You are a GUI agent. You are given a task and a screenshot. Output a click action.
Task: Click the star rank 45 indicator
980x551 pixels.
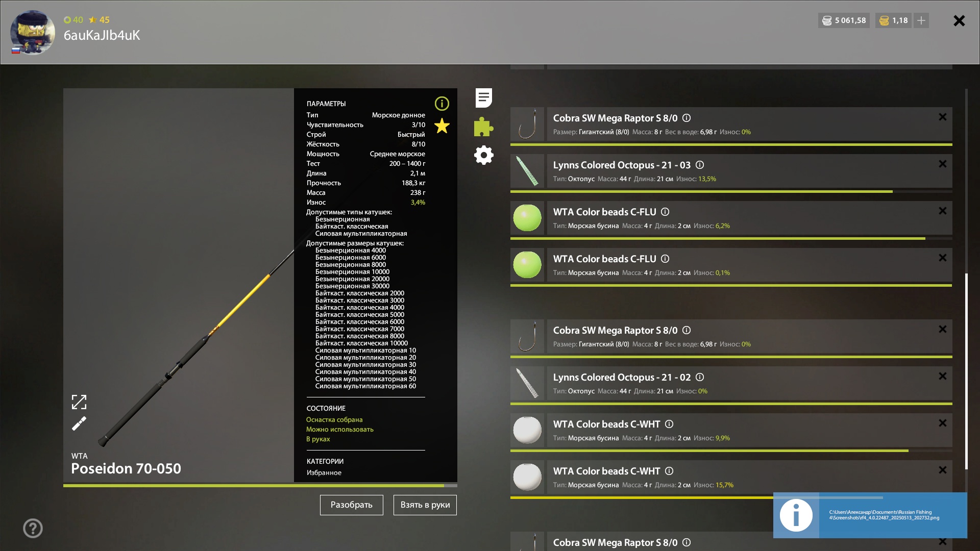pos(99,20)
